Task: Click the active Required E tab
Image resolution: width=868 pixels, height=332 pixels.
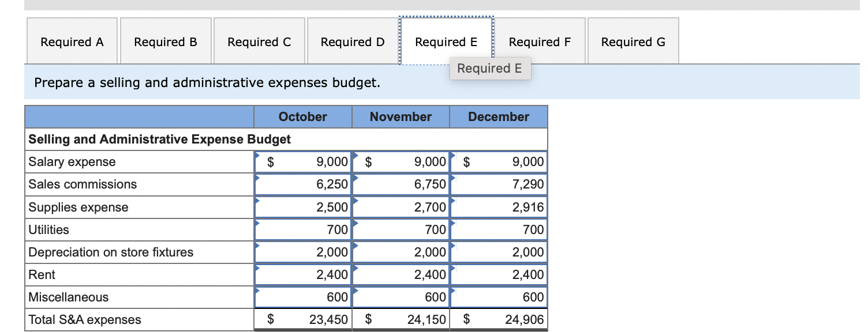Action: [447, 41]
